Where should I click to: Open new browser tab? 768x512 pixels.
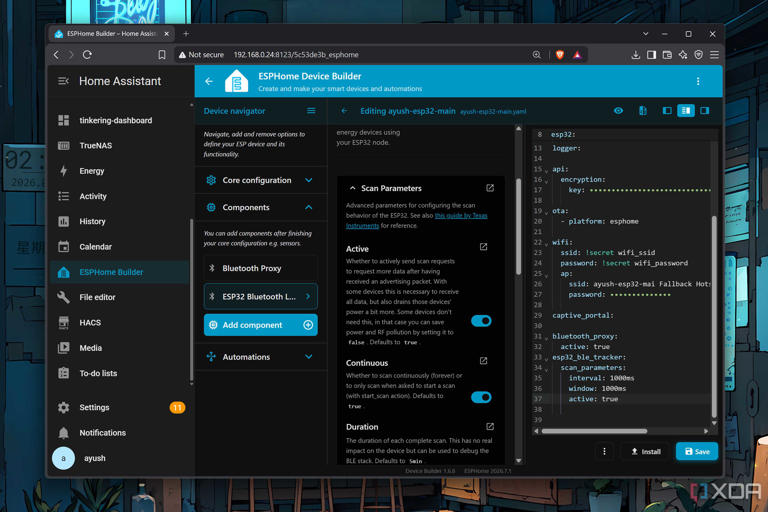186,34
